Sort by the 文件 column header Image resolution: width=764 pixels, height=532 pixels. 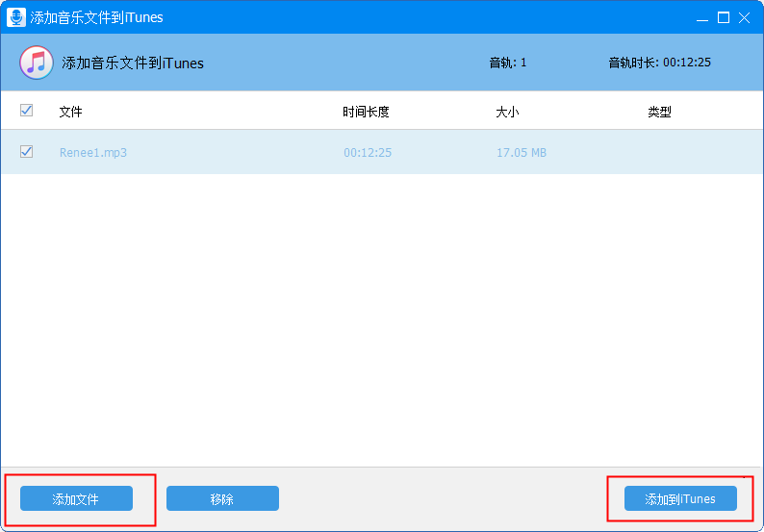(x=70, y=112)
